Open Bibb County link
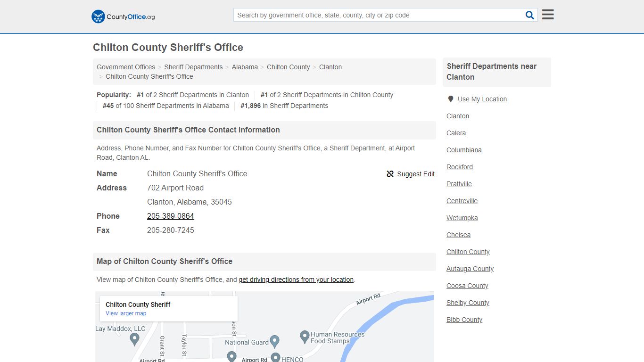 pos(464,320)
